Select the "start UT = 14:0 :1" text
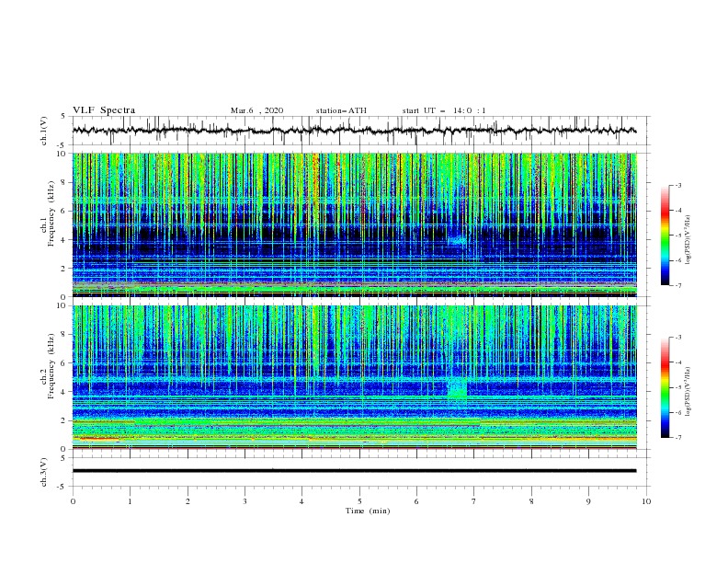728x563 pixels. [x=444, y=110]
